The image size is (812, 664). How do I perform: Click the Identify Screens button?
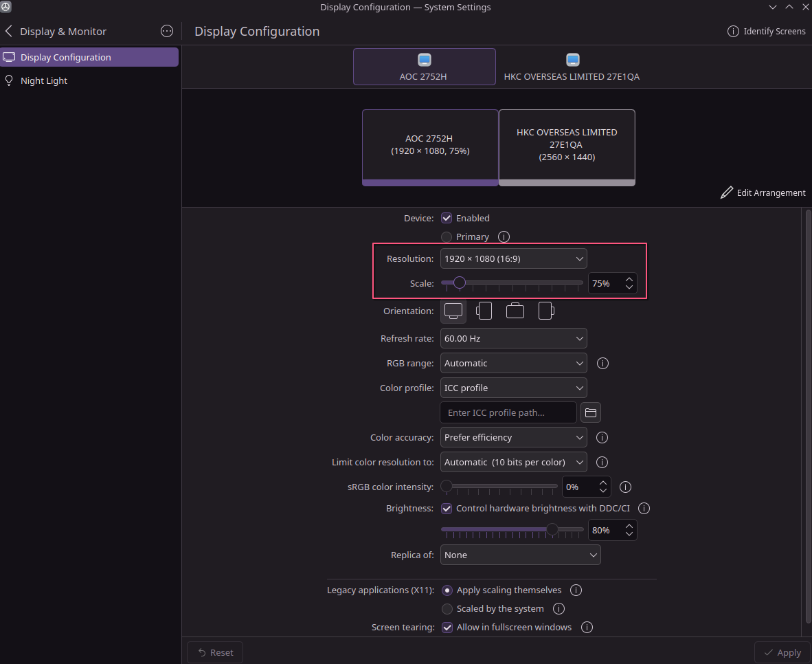point(767,32)
